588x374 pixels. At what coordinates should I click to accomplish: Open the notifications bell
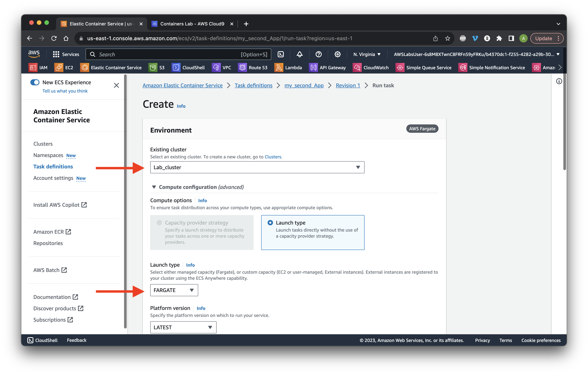pos(299,54)
